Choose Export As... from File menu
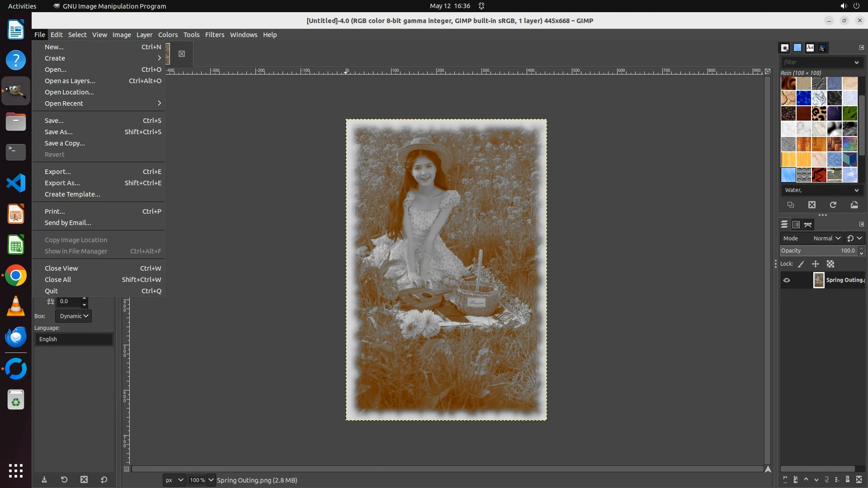The height and width of the screenshot is (488, 868). 62,183
